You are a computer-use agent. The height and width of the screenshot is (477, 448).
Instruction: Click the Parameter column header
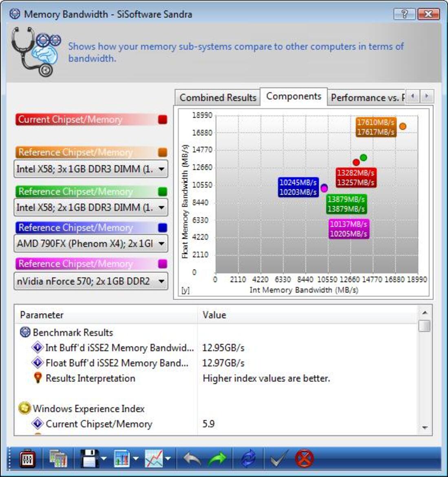(106, 315)
